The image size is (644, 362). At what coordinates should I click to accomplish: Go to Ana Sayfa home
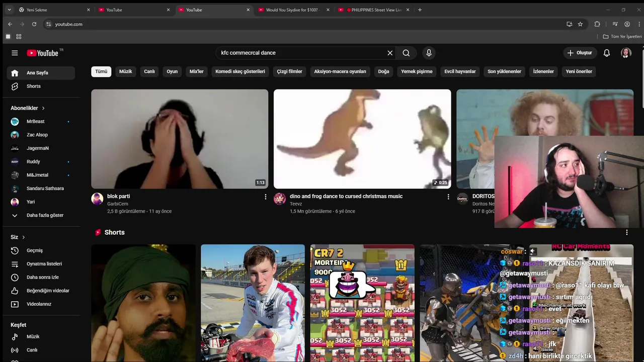tap(41, 73)
